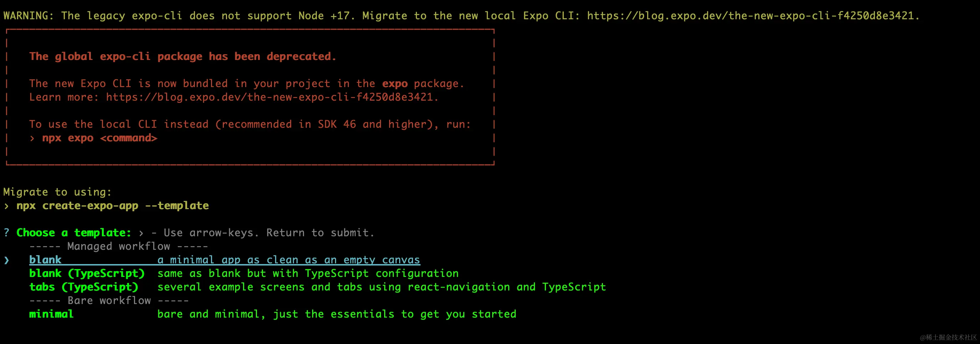Viewport: 980px width, 344px height.
Task: Open the "Learn more" blog.expo.dev link in red box
Action: click(x=272, y=97)
